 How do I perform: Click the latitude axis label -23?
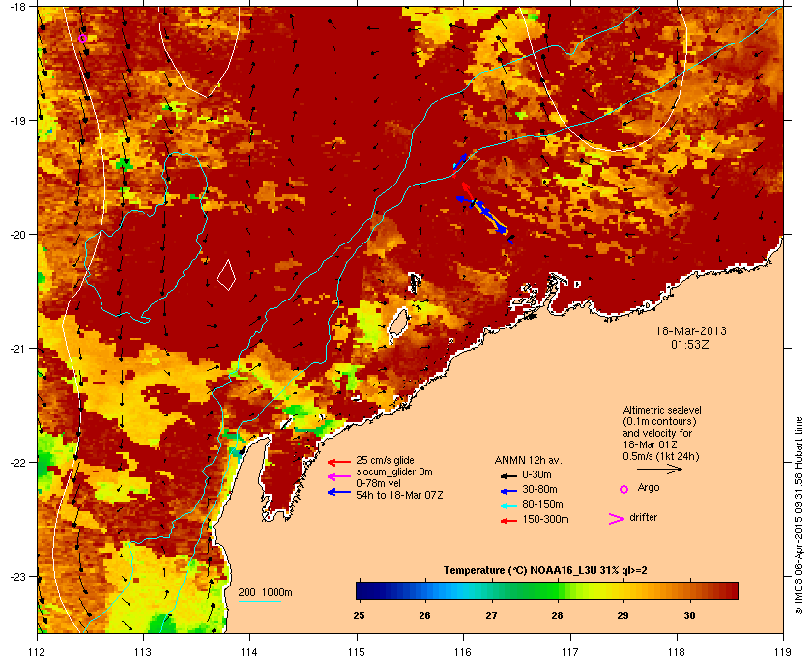click(18, 576)
